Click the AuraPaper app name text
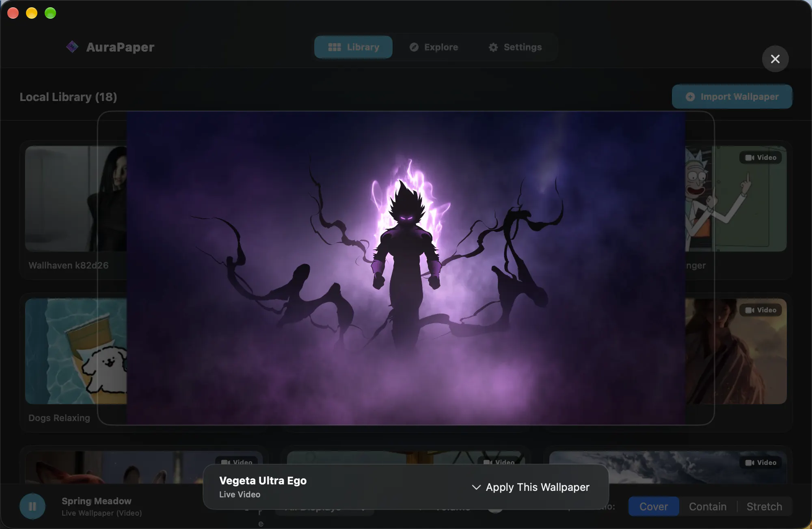The image size is (812, 529). 120,47
